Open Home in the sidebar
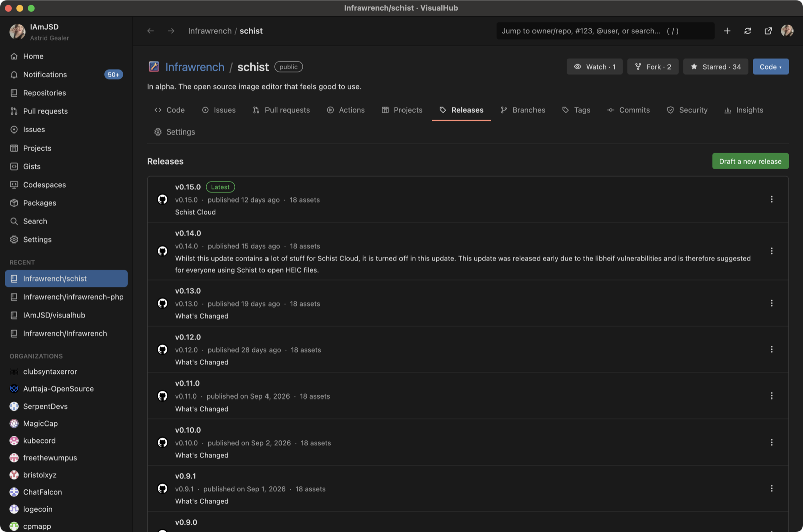Viewport: 803px width, 532px height. coord(66,56)
